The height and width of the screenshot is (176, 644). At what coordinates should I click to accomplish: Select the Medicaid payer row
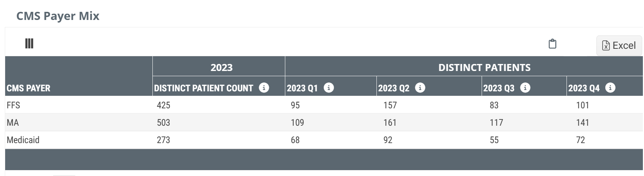[23, 140]
